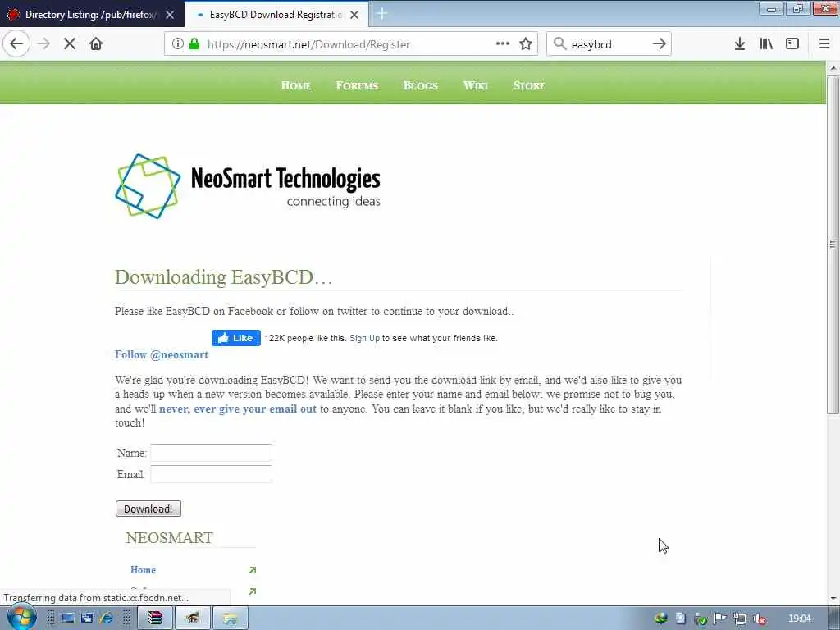Click the Show Desktop quick launch icon

point(67,619)
